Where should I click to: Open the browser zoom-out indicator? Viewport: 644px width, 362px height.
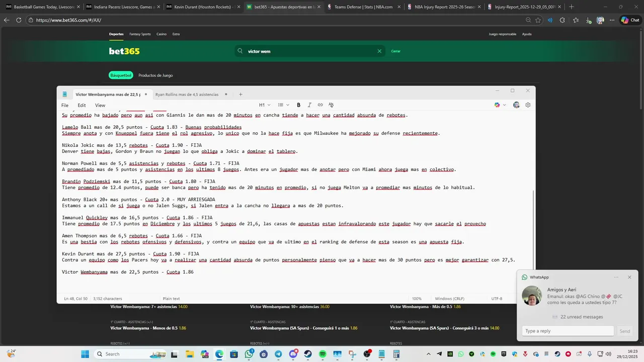pyautogui.click(x=528, y=20)
